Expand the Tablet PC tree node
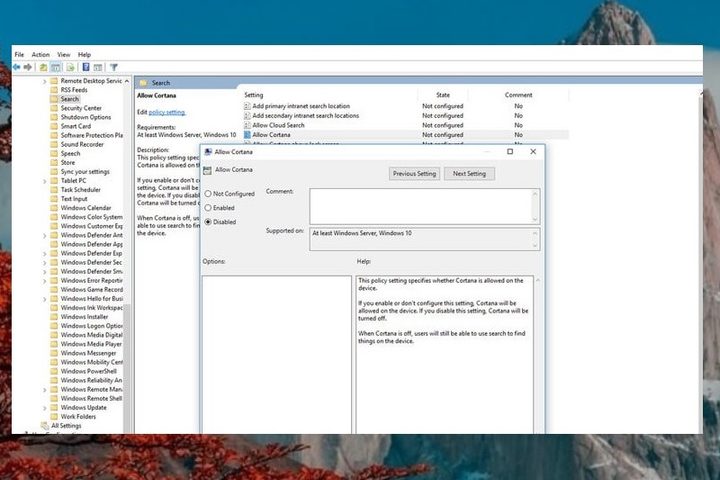720x480 pixels. click(45, 181)
